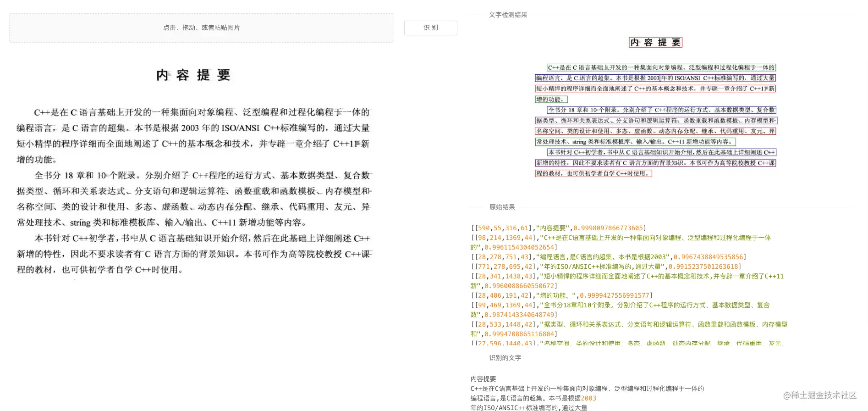Click the image upload drop area
The height and width of the screenshot is (411, 868).
[x=202, y=28]
